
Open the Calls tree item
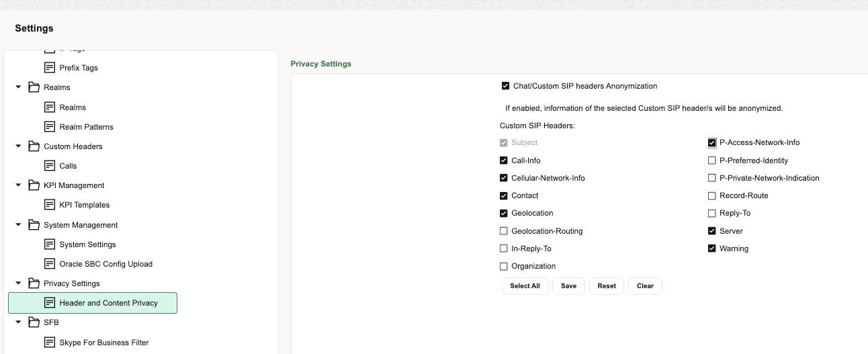68,166
